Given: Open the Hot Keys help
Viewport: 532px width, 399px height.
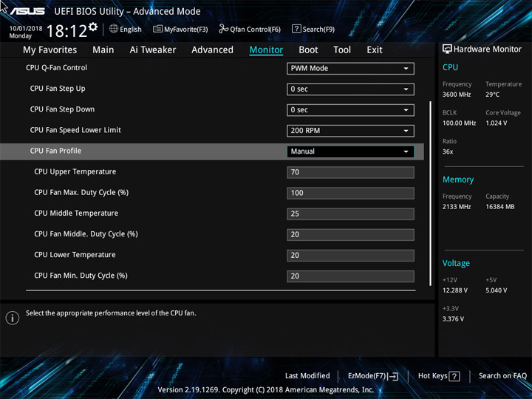Looking at the screenshot, I should coord(439,376).
